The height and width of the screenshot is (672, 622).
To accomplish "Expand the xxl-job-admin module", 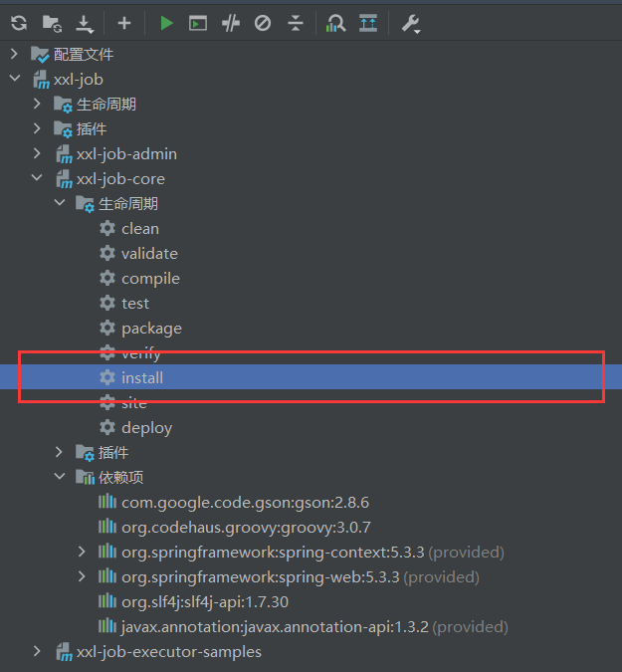I will [x=37, y=153].
